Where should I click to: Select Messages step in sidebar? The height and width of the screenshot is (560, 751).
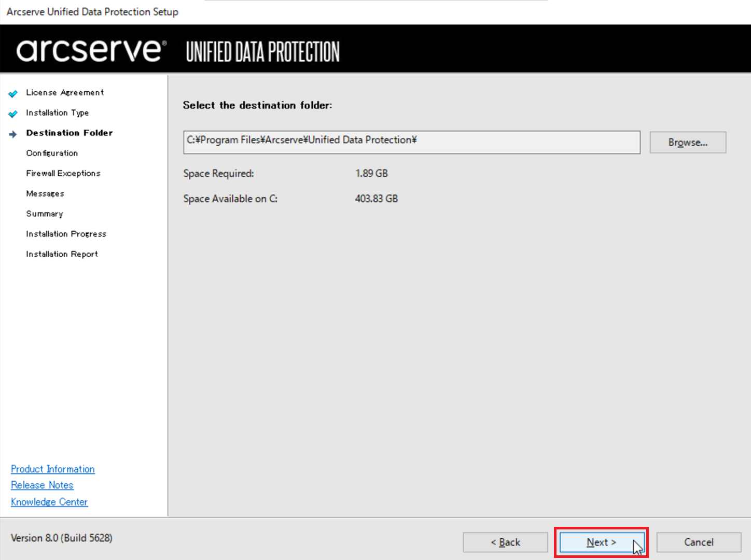click(x=45, y=193)
